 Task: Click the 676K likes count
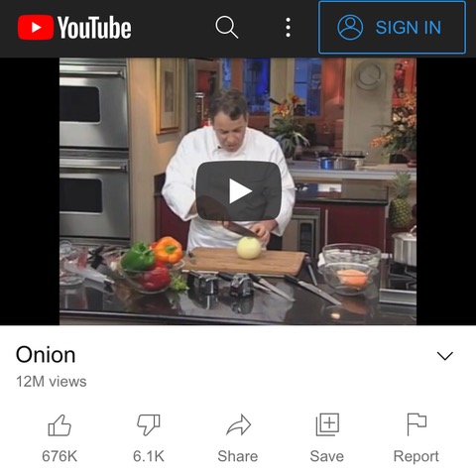click(59, 456)
